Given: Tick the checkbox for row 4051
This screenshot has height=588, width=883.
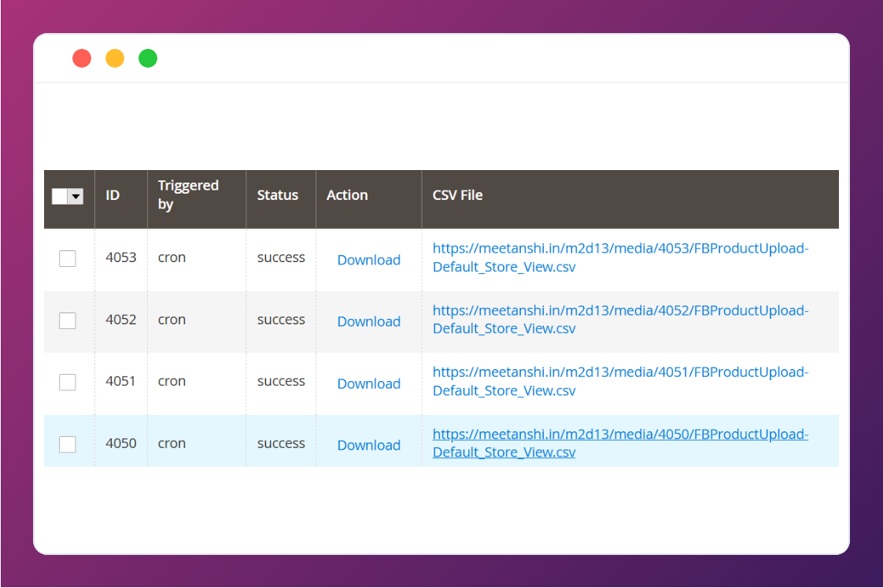Looking at the screenshot, I should (x=68, y=383).
